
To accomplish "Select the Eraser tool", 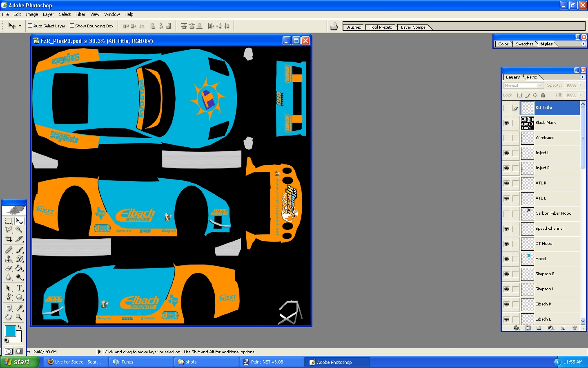I will [9, 268].
